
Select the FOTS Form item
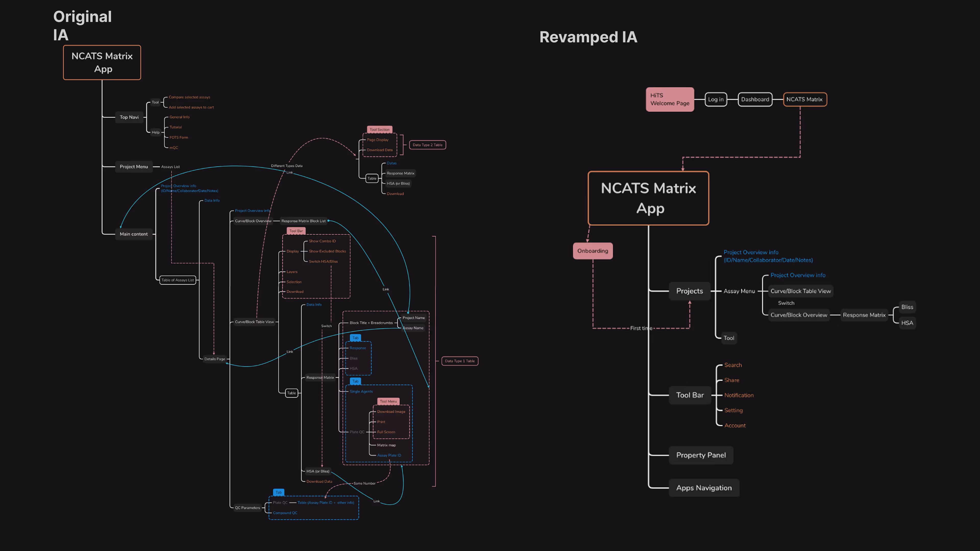(x=178, y=138)
